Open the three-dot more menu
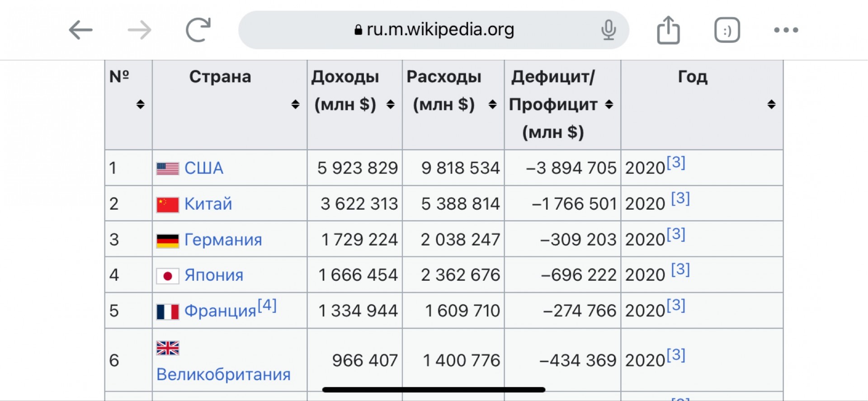The height and width of the screenshot is (401, 868). (x=786, y=30)
